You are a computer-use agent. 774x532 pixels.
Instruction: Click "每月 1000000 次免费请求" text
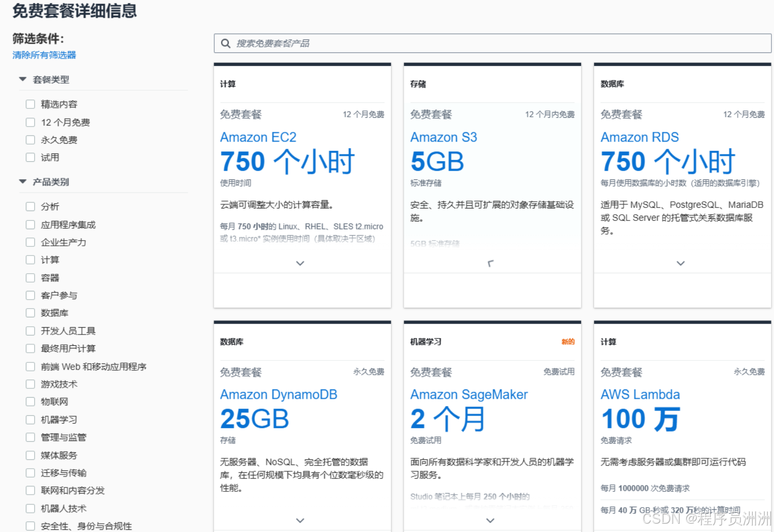point(645,488)
